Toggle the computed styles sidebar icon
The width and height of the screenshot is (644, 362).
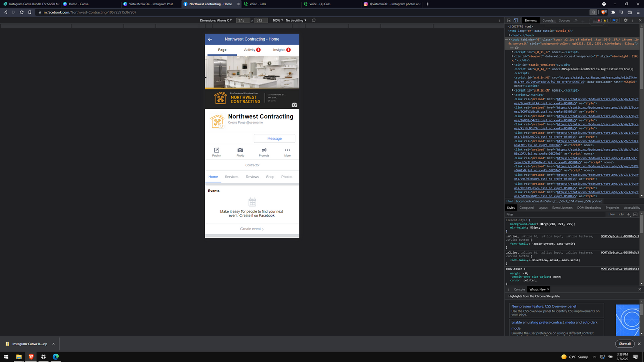(x=635, y=214)
